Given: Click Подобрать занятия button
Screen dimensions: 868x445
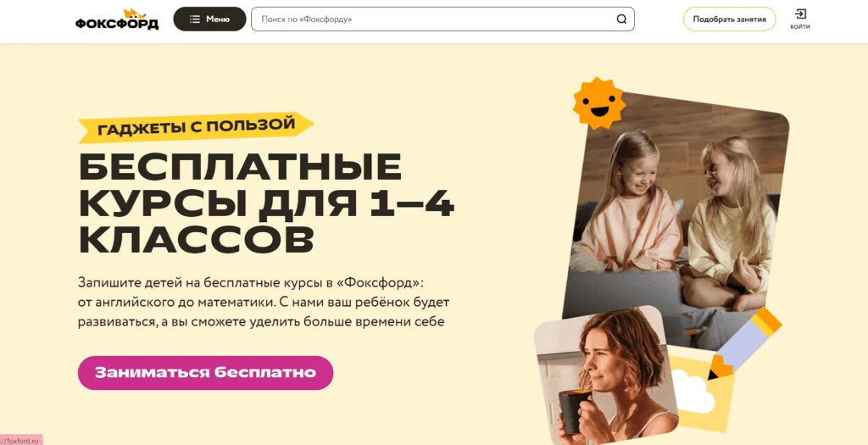Looking at the screenshot, I should click(x=729, y=19).
